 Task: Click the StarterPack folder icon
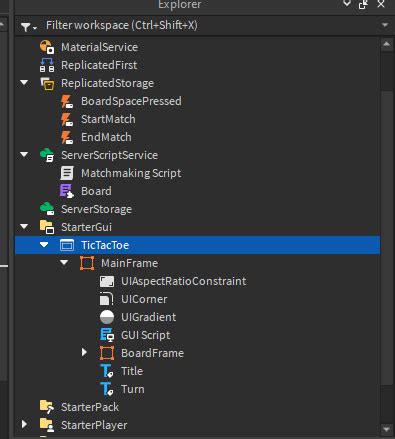click(x=47, y=407)
